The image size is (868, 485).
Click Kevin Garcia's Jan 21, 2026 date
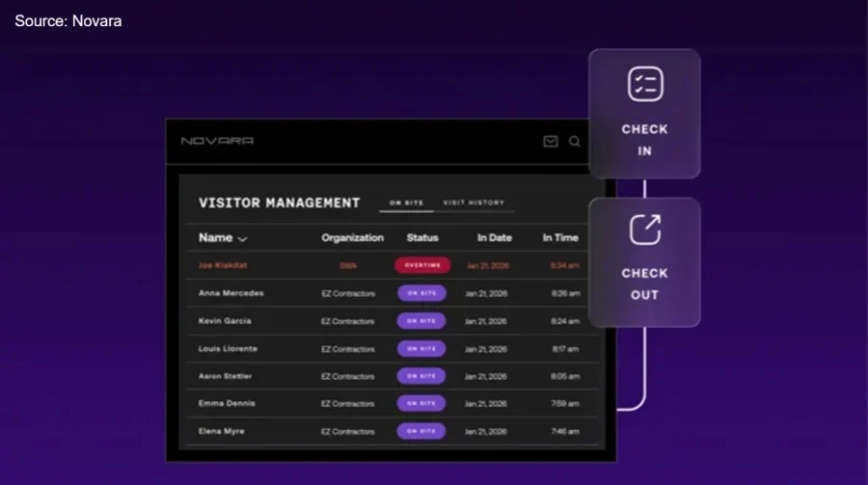tap(485, 321)
